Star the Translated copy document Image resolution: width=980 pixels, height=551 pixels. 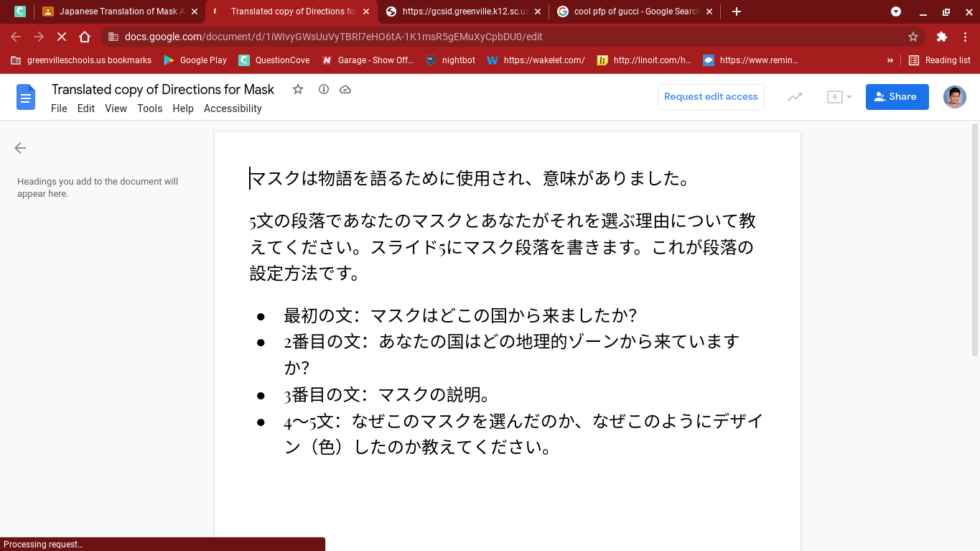[298, 89]
